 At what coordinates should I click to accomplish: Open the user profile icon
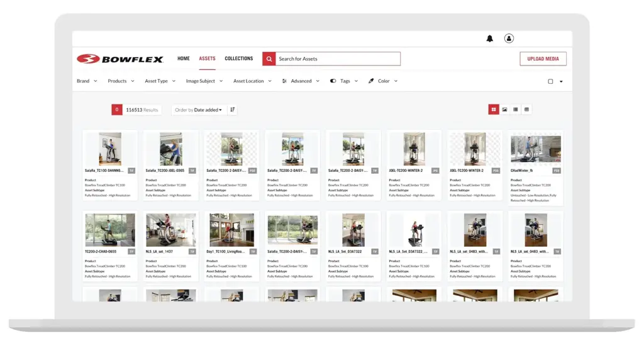[x=509, y=38]
